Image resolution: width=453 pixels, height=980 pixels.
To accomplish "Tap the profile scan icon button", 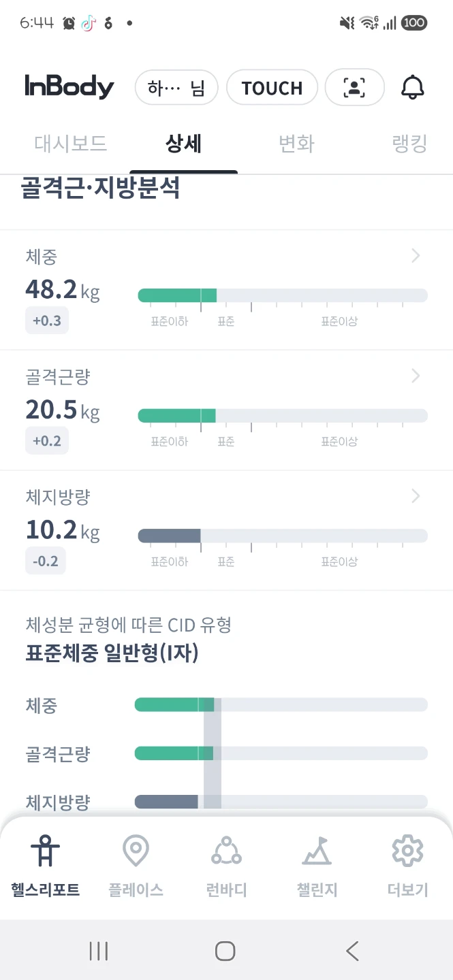I will click(x=354, y=87).
